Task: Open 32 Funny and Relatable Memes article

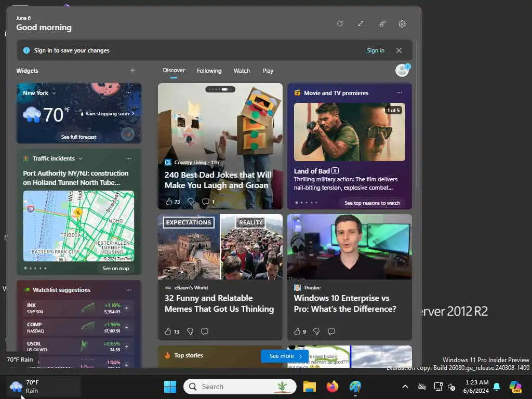Action: click(x=219, y=303)
